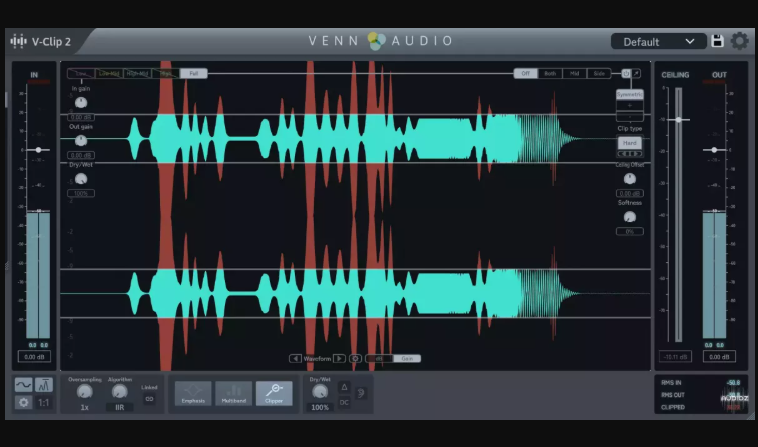Toggle the Linked chain icon
Image resolution: width=758 pixels, height=447 pixels.
tap(149, 399)
